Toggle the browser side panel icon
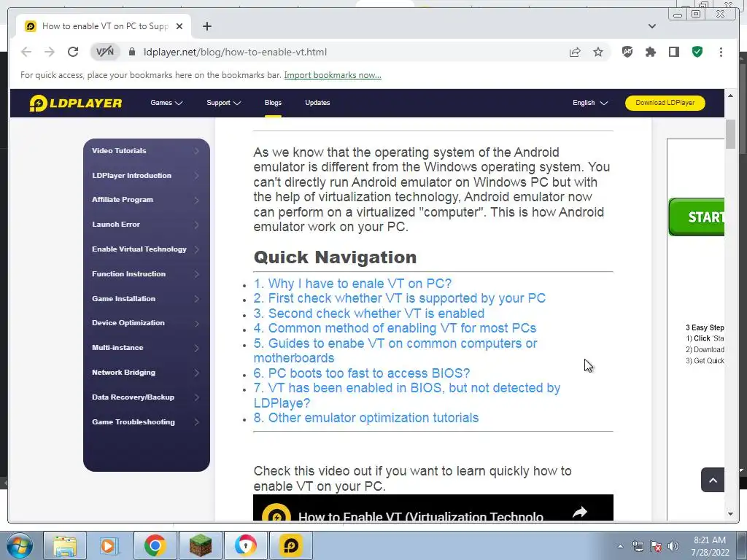Viewport: 747px width, 560px height. click(673, 52)
